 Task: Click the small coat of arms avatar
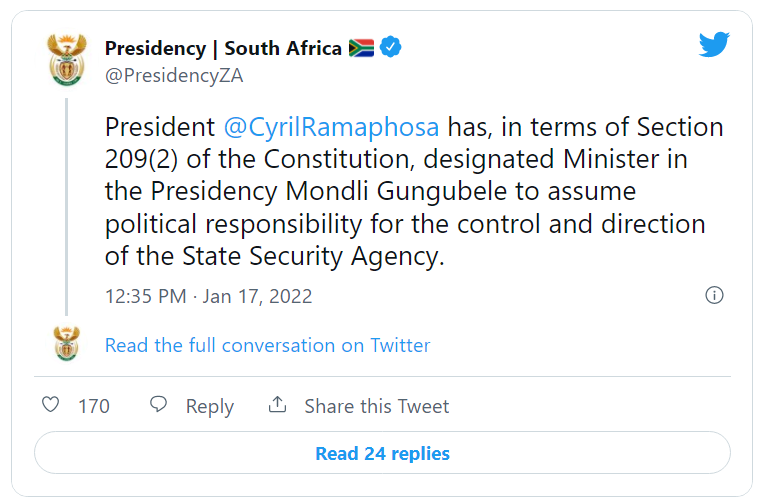click(66, 344)
